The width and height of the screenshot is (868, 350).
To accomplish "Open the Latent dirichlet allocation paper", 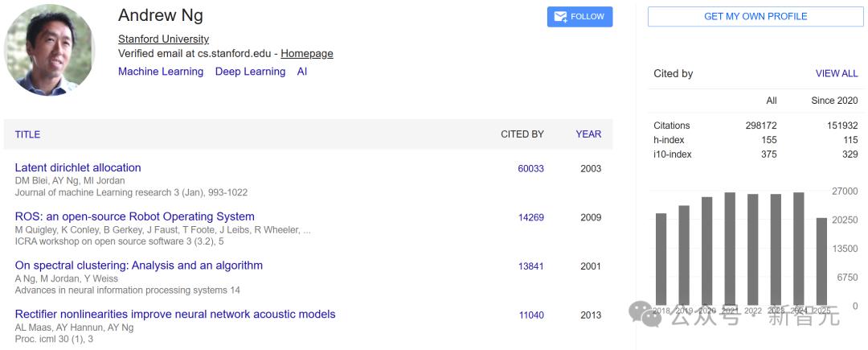I will point(78,167).
